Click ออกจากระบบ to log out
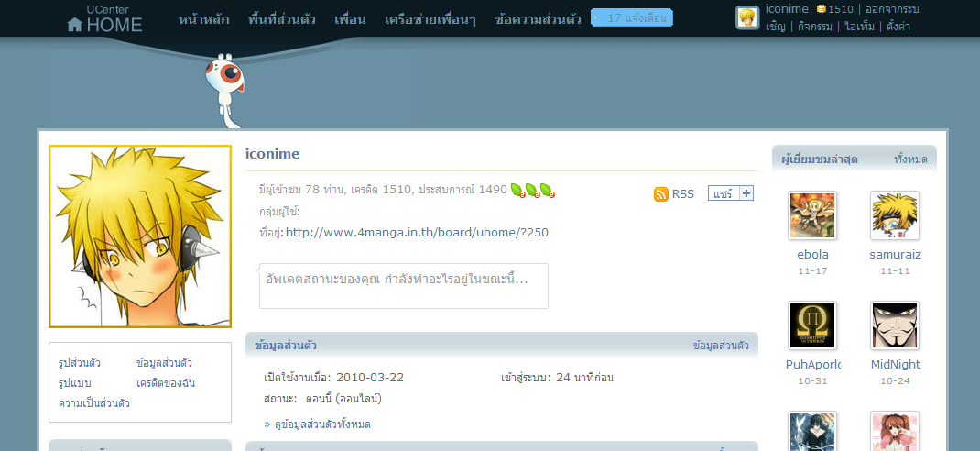Viewport: 980px width, 451px height. coord(892,9)
